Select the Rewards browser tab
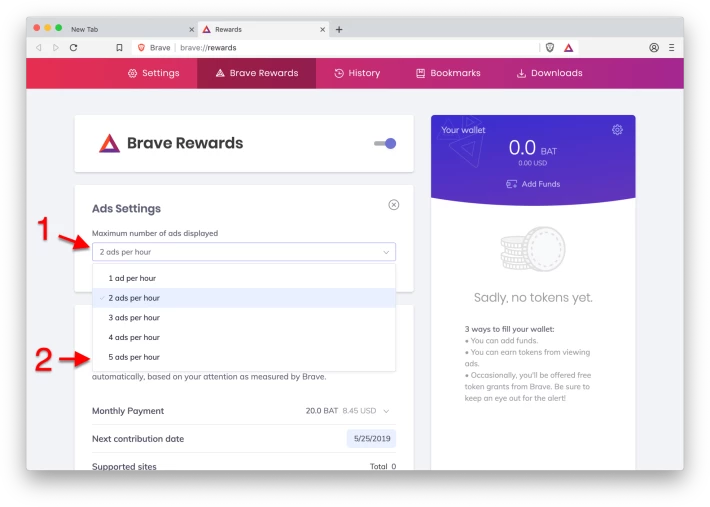The width and height of the screenshot is (710, 507). pos(264,29)
